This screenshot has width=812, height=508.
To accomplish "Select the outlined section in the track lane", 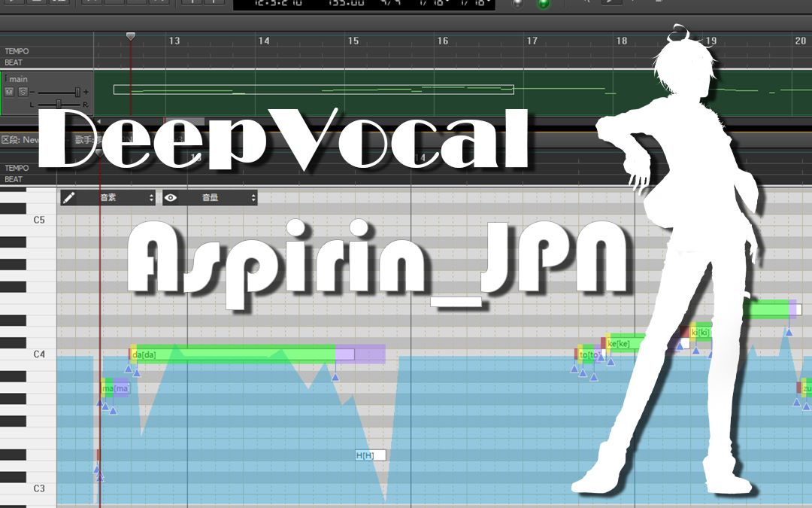I will 314,90.
